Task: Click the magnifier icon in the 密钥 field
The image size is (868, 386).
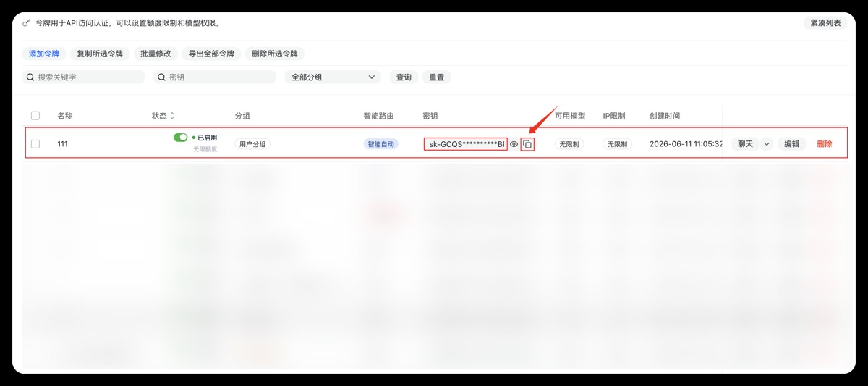Action: (x=161, y=77)
